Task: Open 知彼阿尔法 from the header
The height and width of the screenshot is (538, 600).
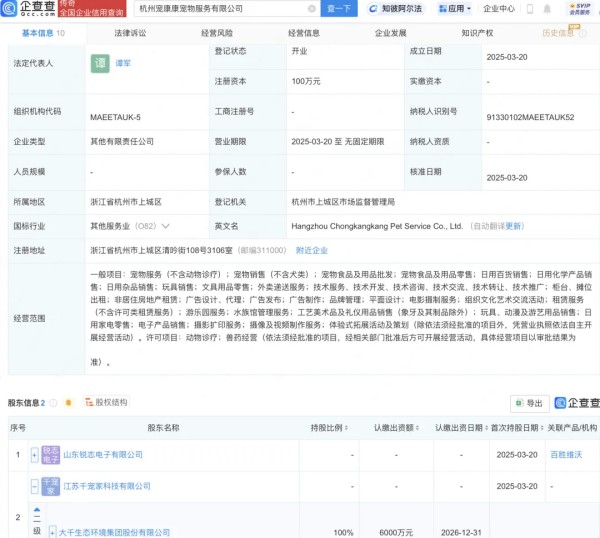Action: click(x=396, y=8)
